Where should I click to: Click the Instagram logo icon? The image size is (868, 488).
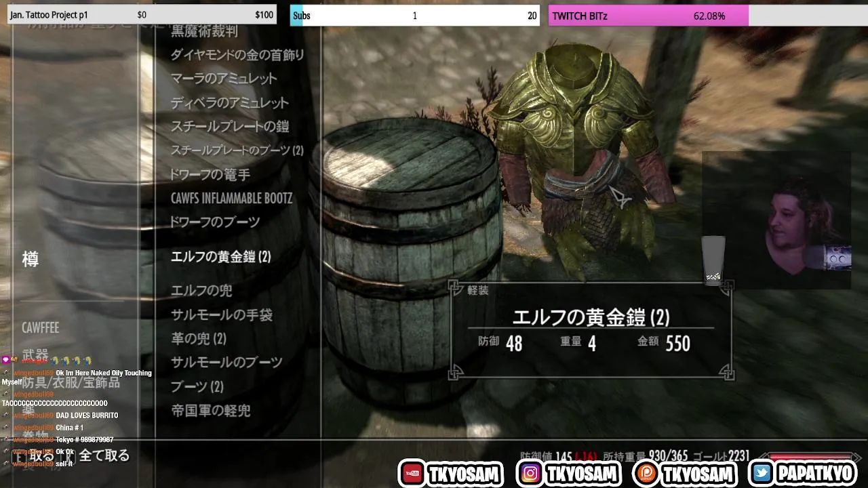pos(530,474)
